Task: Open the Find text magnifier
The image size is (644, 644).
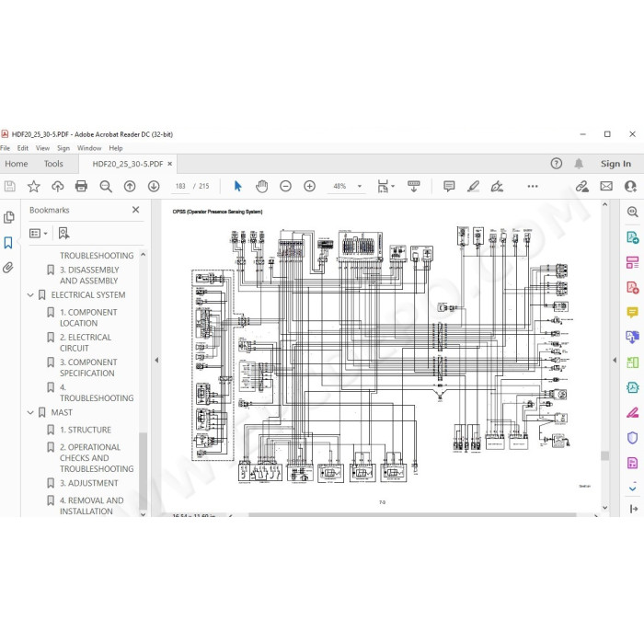Action: pyautogui.click(x=106, y=187)
